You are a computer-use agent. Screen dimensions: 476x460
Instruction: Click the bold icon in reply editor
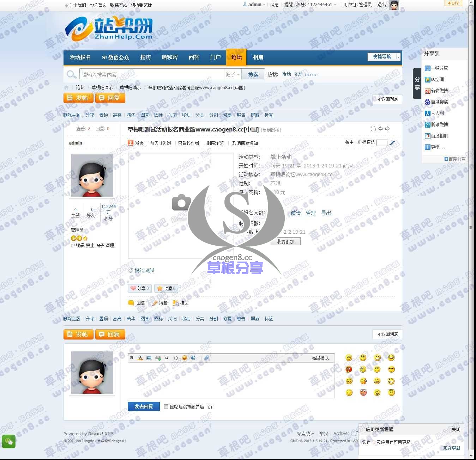132,358
